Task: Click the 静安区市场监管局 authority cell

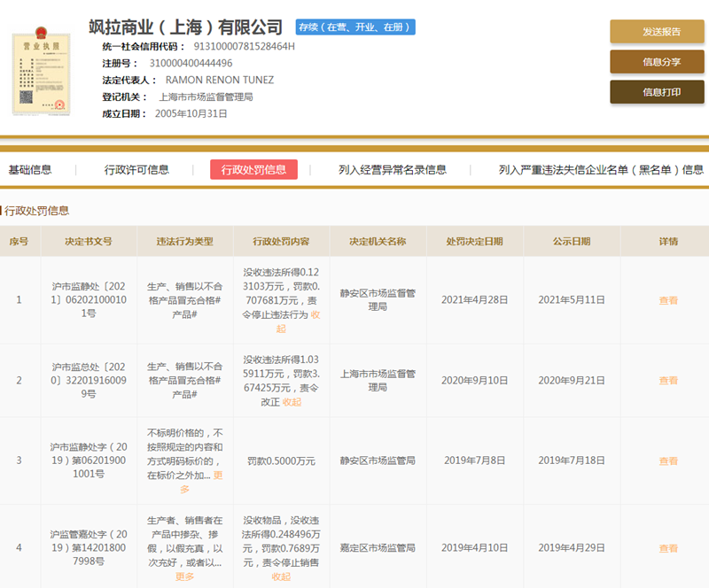Action: (x=378, y=460)
